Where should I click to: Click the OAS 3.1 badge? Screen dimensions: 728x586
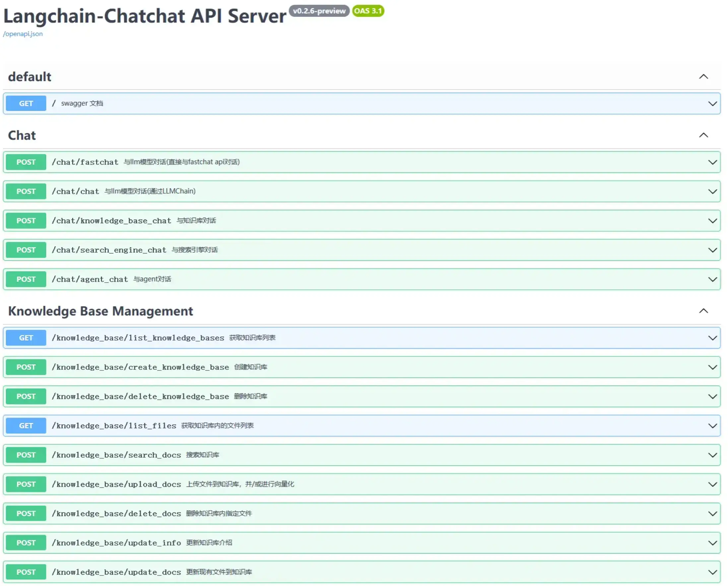[x=368, y=11]
